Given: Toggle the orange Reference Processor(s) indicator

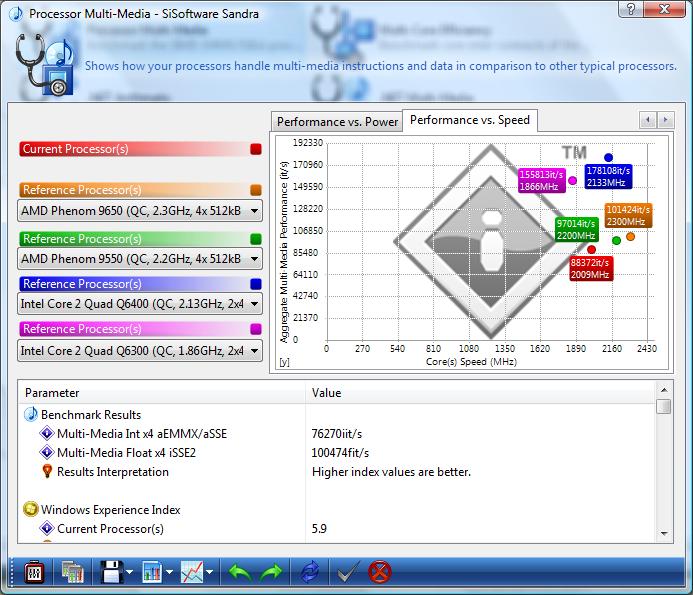Looking at the screenshot, I should [256, 190].
